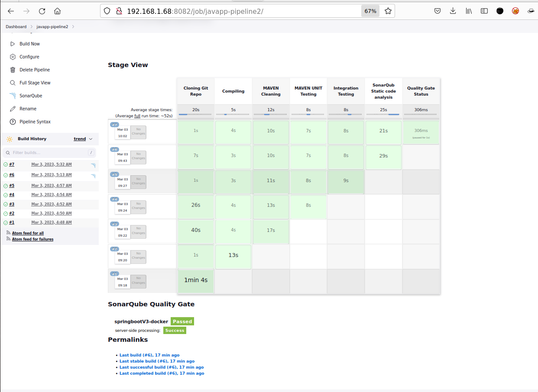538x392 pixels.
Task: Open build #7 link in history
Action: [12, 164]
